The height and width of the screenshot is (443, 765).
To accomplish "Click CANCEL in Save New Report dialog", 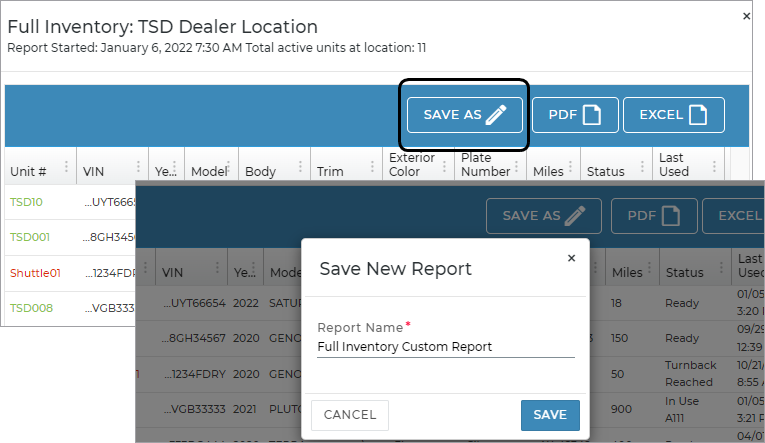I will tap(350, 415).
